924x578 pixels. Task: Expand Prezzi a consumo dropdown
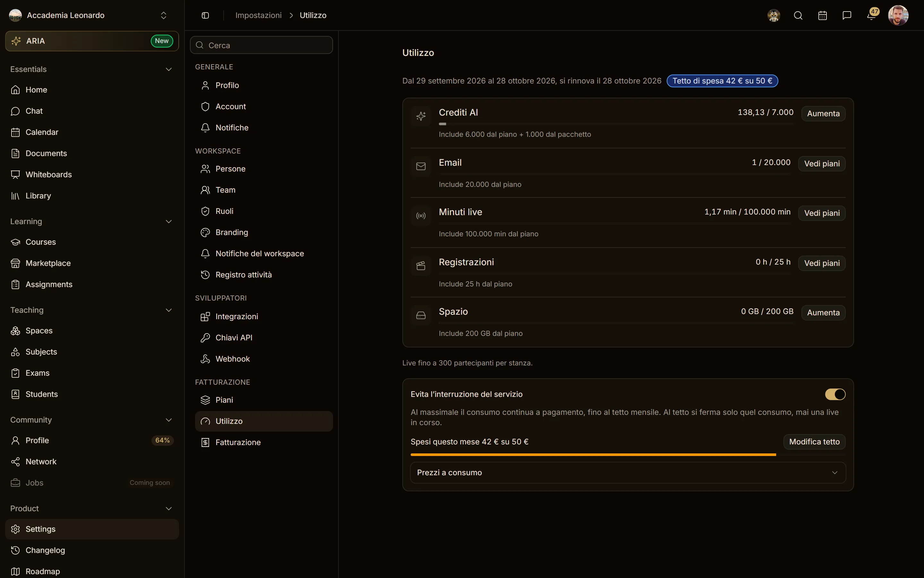[x=628, y=472]
